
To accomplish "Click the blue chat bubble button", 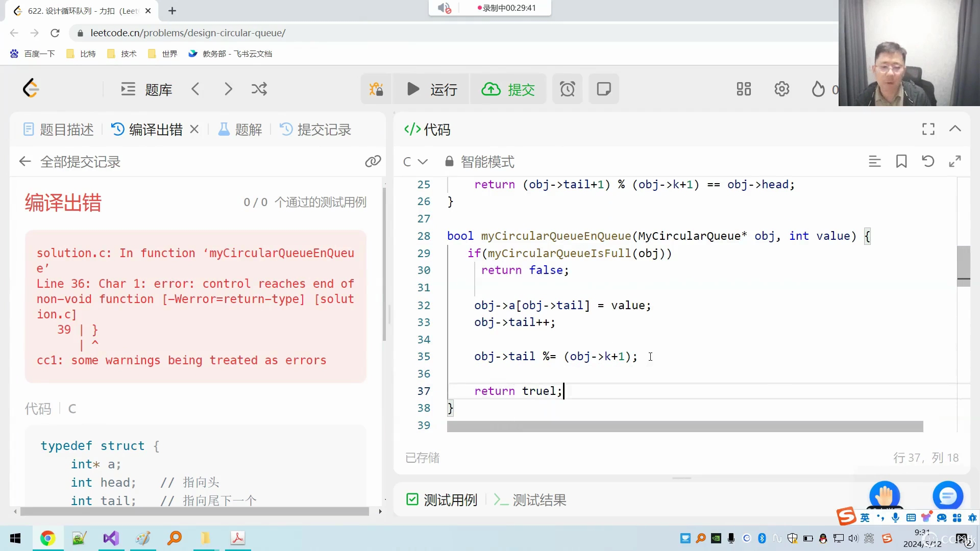I will coord(948,495).
